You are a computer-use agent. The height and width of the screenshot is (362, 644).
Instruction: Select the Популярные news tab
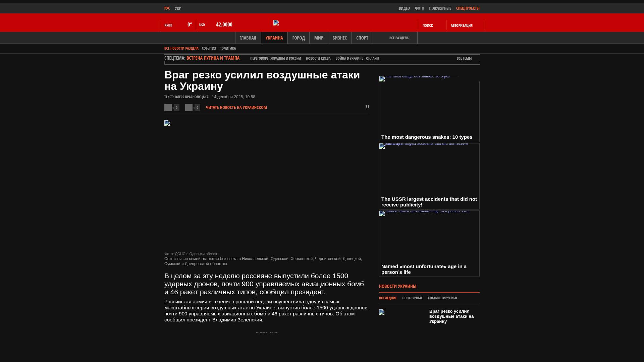coord(412,298)
